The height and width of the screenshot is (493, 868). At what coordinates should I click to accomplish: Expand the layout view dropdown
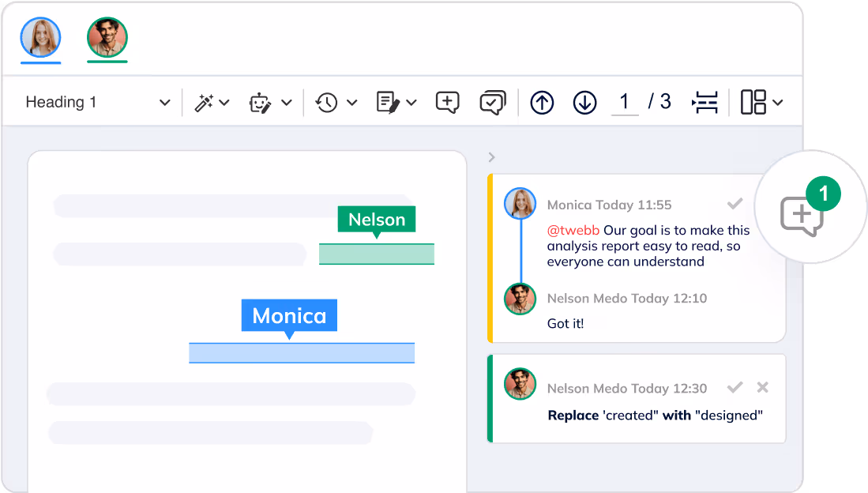click(761, 103)
